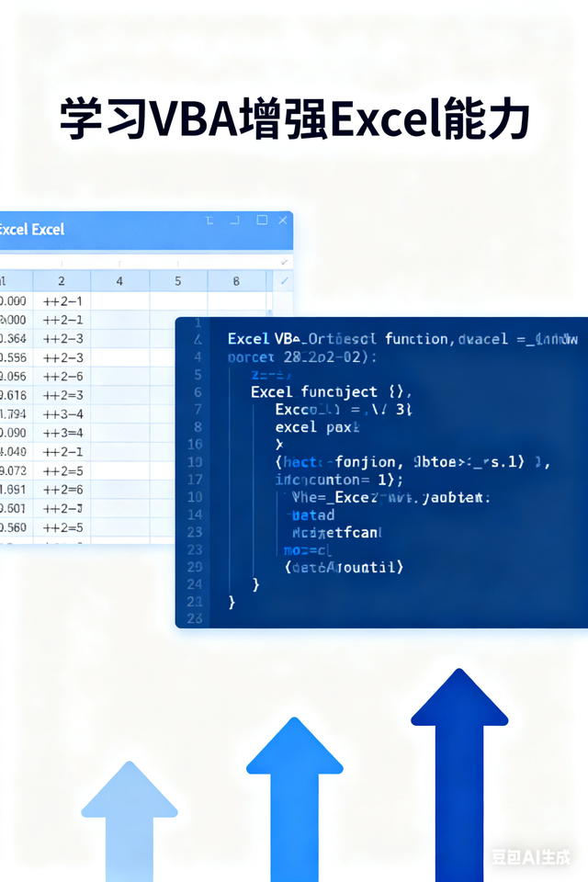Select cell containing ++2=3
Screen dimensions: 588x882
(62, 395)
